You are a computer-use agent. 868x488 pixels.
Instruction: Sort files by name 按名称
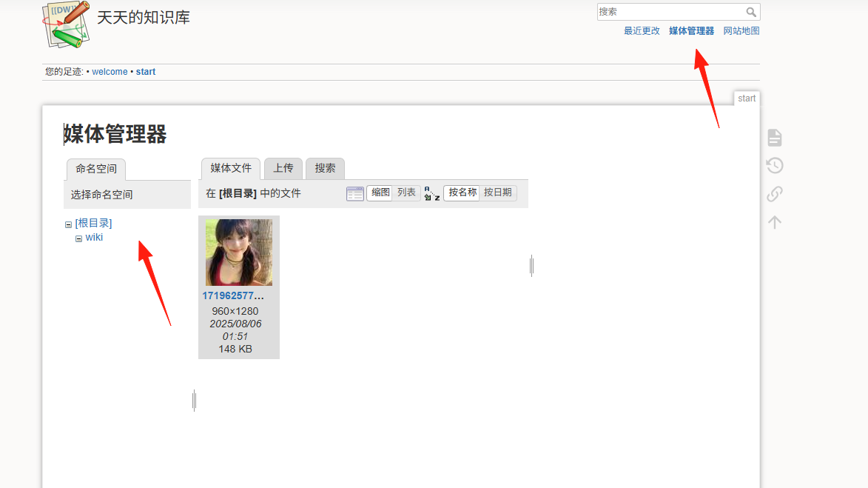pyautogui.click(x=462, y=193)
